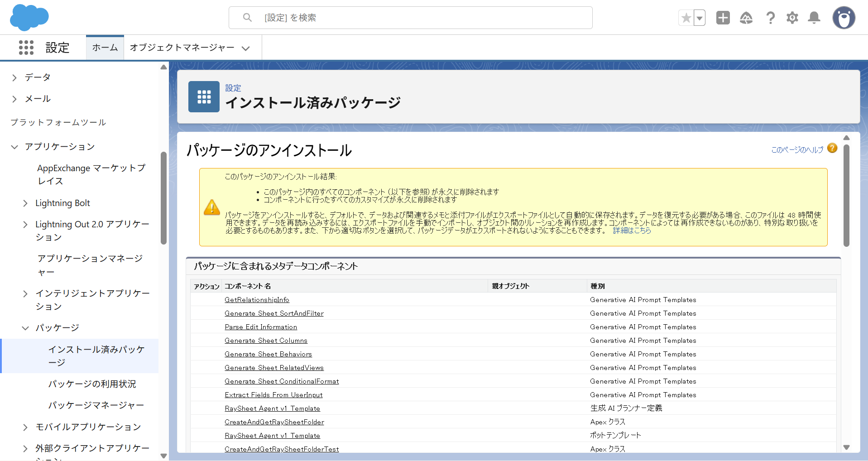The image size is (868, 461).
Task: Click the favorites star icon
Action: tap(686, 18)
